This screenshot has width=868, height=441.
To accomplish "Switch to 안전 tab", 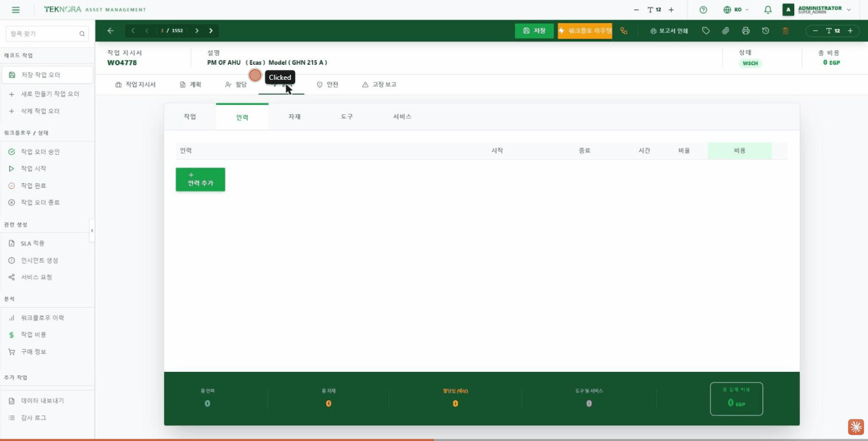I will 327,85.
